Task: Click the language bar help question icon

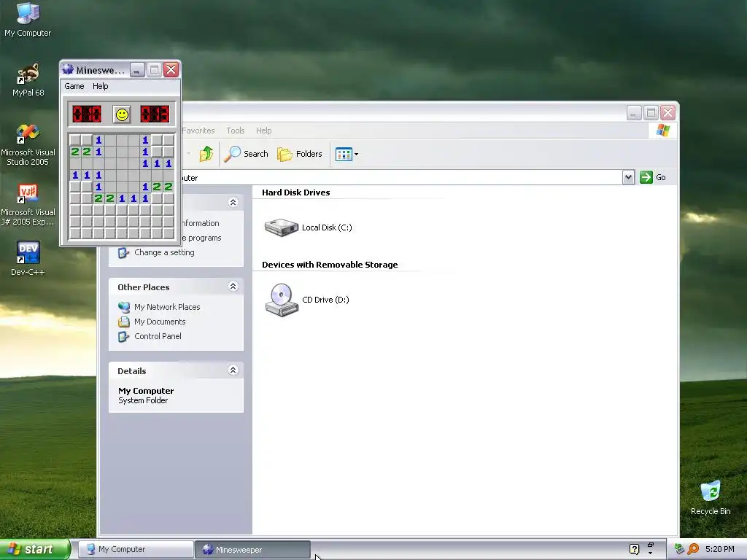Action: pos(634,549)
